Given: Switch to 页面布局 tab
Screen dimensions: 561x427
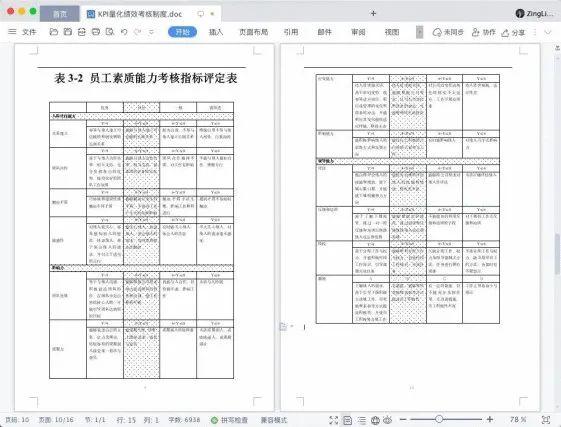Looking at the screenshot, I should tap(254, 32).
